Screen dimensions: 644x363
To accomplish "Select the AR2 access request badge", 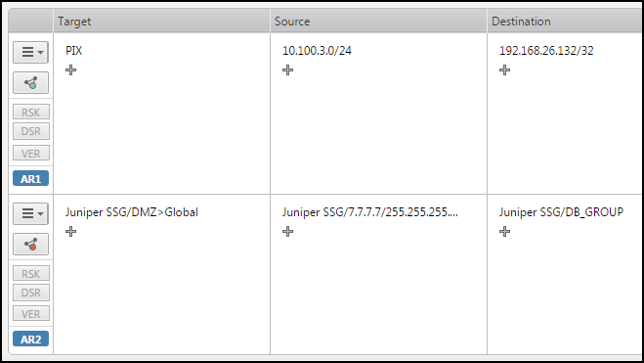I will tap(31, 340).
